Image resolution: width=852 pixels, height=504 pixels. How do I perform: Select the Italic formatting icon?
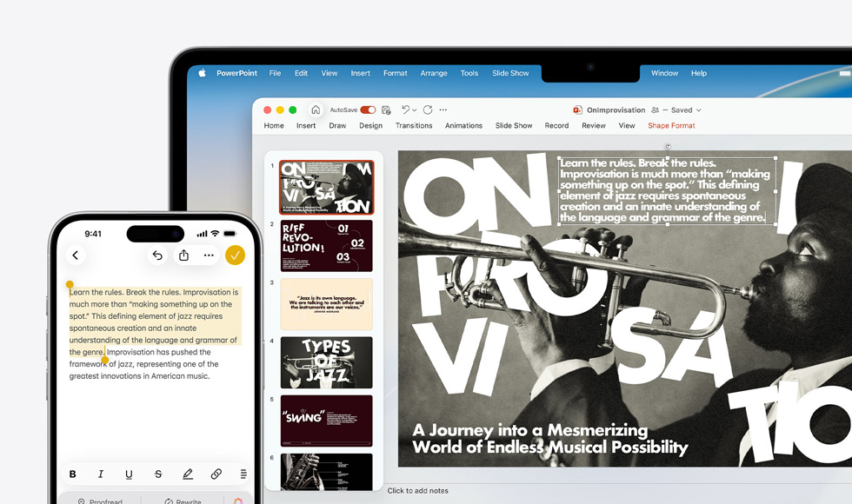click(101, 474)
